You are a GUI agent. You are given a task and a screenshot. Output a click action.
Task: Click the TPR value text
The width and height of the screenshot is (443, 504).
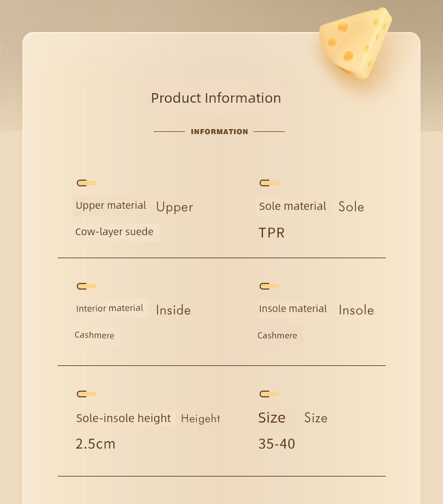click(x=272, y=233)
